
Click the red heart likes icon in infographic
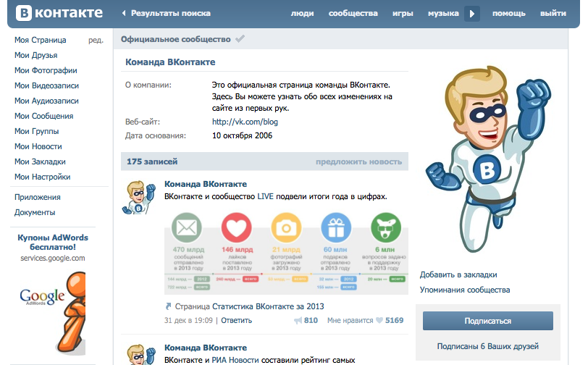236,227
